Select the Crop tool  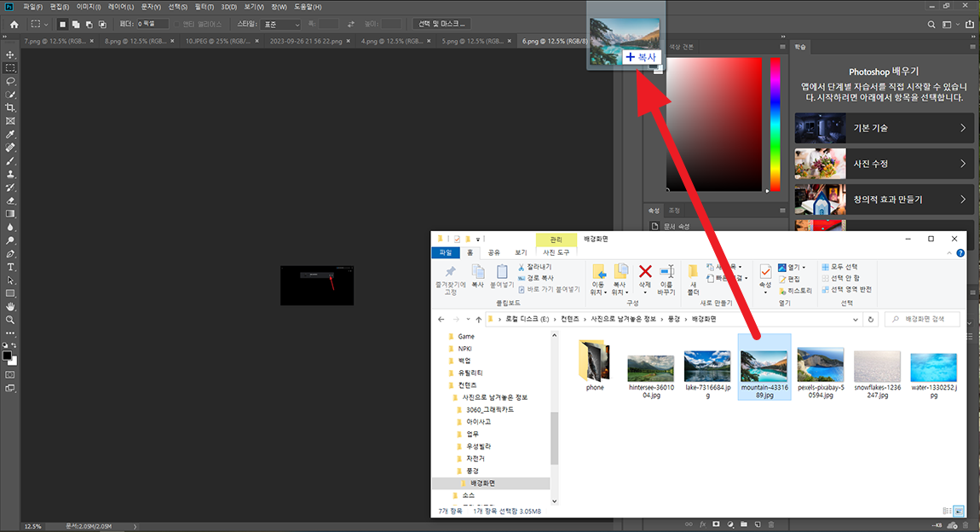[10, 108]
